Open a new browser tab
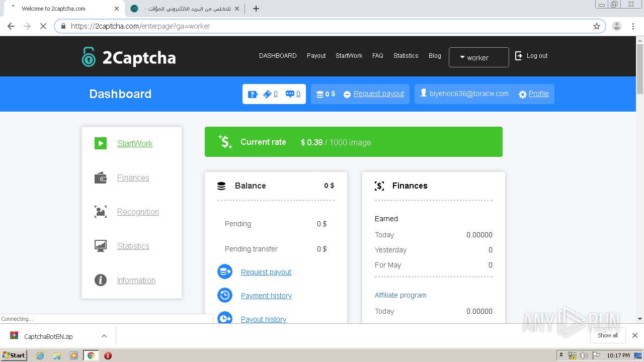The image size is (644, 362). (x=256, y=9)
